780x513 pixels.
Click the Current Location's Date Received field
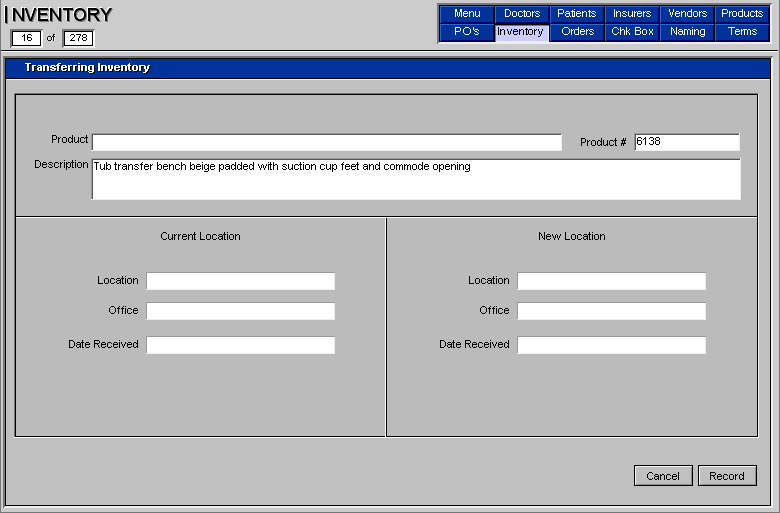coord(240,345)
